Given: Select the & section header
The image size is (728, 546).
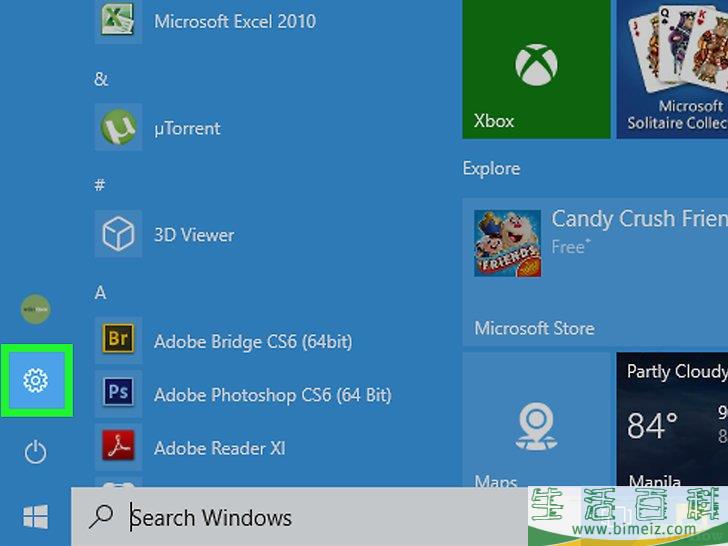Looking at the screenshot, I should [x=101, y=79].
